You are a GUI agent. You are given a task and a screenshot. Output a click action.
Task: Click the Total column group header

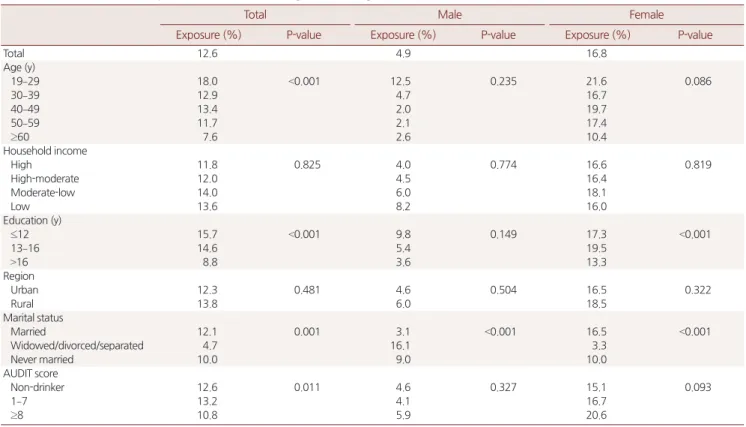pyautogui.click(x=255, y=15)
